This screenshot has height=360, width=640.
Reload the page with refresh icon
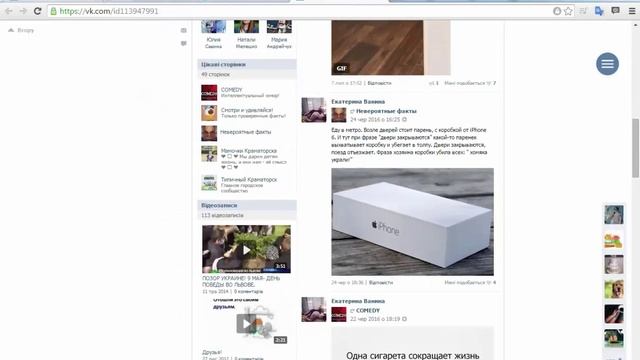pos(37,11)
